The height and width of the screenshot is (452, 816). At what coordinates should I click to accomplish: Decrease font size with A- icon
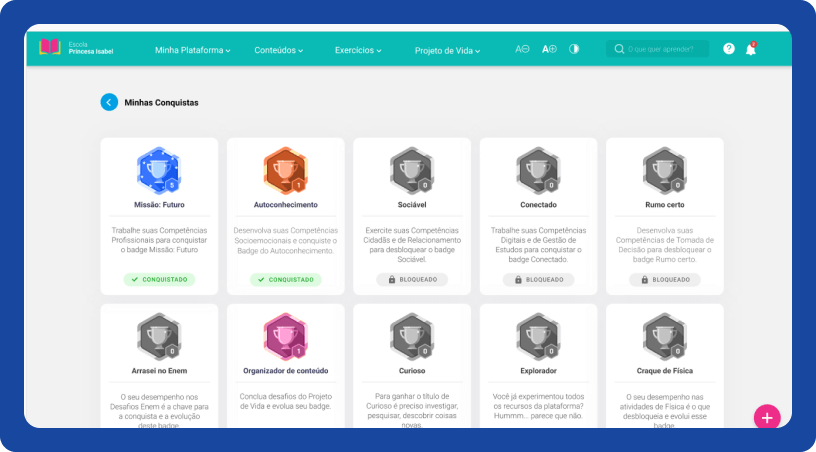point(522,49)
